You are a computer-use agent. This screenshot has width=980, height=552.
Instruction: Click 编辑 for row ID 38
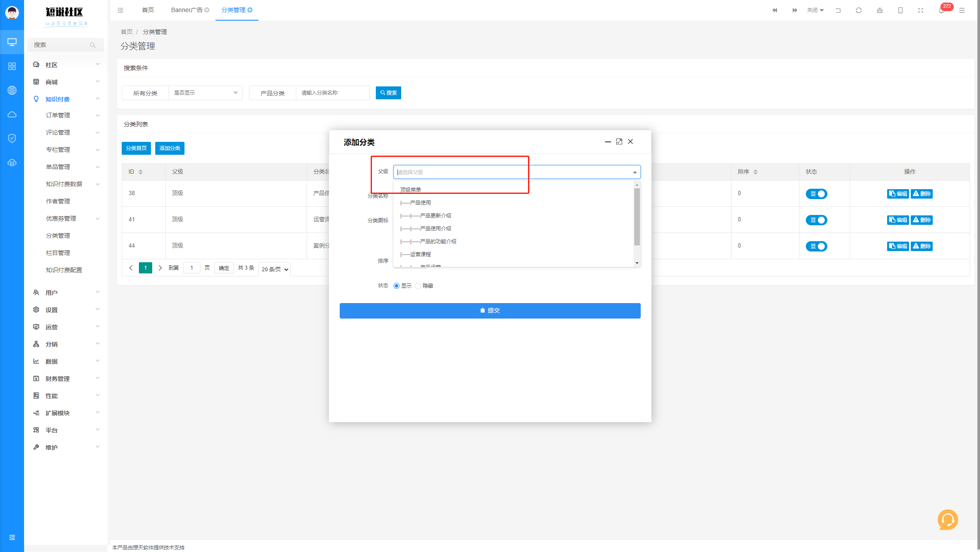[898, 194]
